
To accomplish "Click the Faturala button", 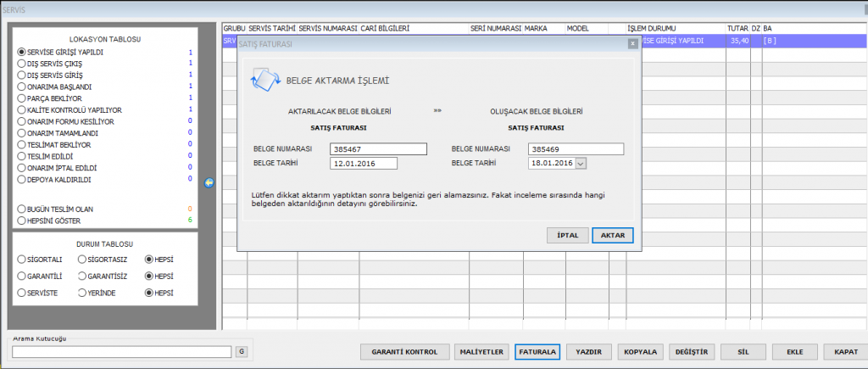I will coord(537,351).
